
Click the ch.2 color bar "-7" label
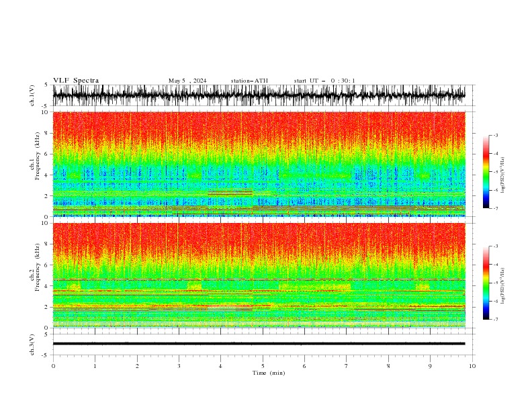[x=496, y=319]
